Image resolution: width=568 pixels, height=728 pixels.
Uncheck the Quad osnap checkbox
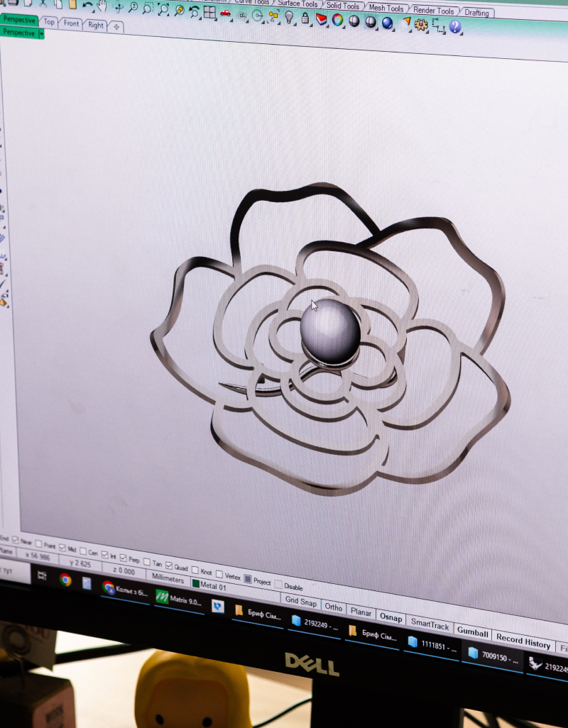[x=169, y=565]
